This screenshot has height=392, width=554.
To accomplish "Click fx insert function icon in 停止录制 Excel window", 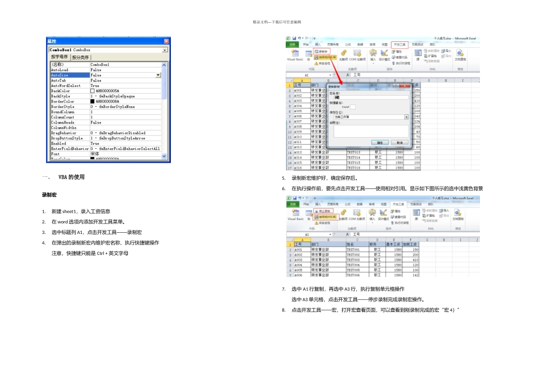I will tap(348, 235).
